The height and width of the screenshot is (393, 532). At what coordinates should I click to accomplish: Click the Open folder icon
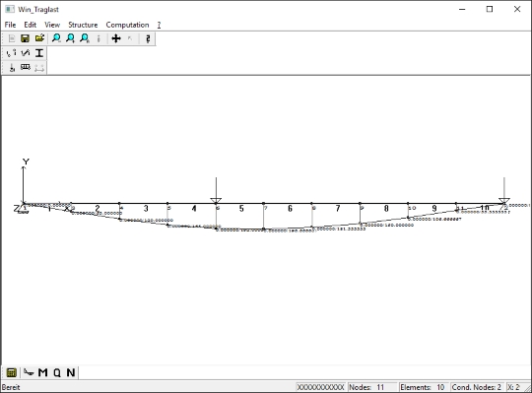39,38
